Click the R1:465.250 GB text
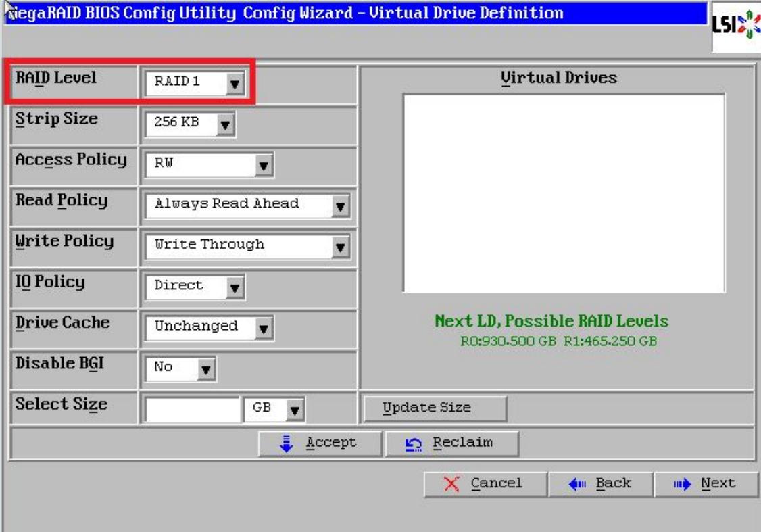Viewport: 761px width, 532px height. pyautogui.click(x=610, y=341)
